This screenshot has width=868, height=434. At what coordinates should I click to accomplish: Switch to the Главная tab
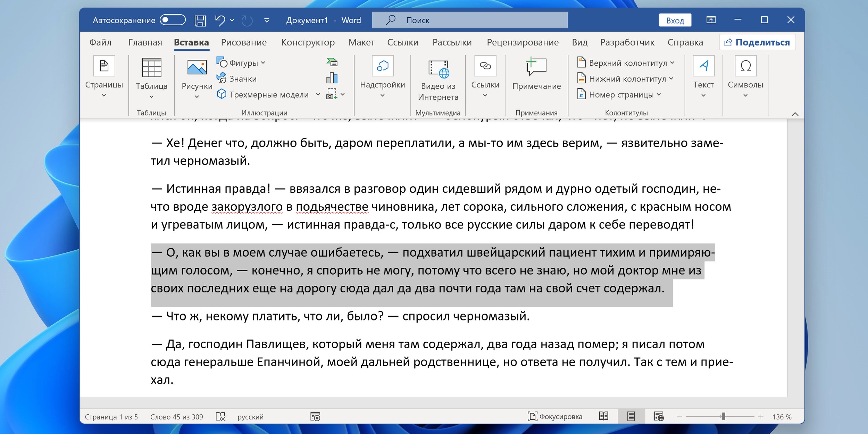click(145, 42)
